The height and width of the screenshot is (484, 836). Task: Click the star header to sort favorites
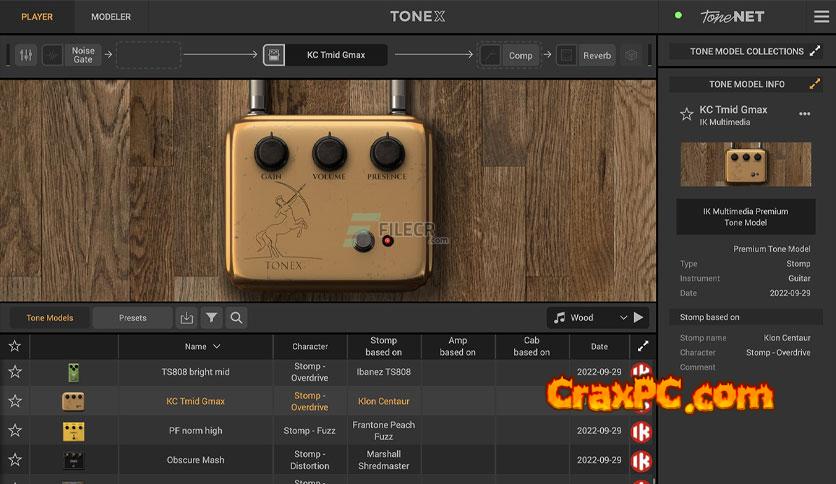click(x=14, y=346)
